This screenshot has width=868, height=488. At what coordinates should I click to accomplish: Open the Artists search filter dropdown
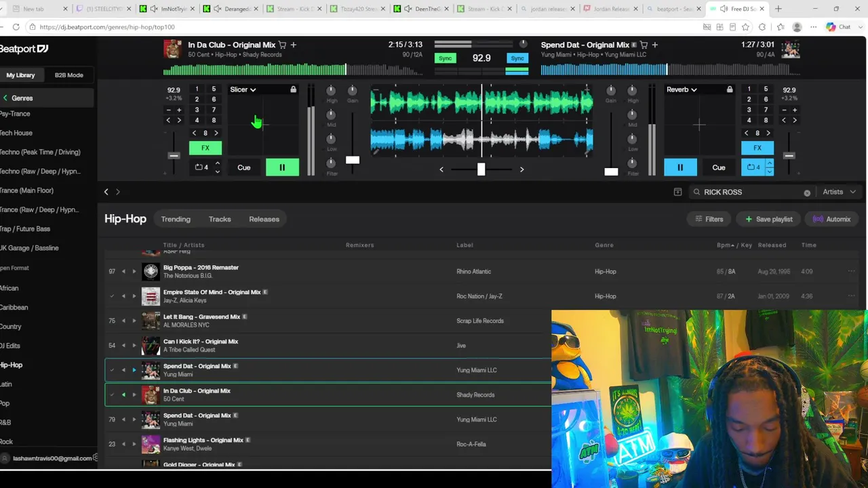pyautogui.click(x=838, y=192)
